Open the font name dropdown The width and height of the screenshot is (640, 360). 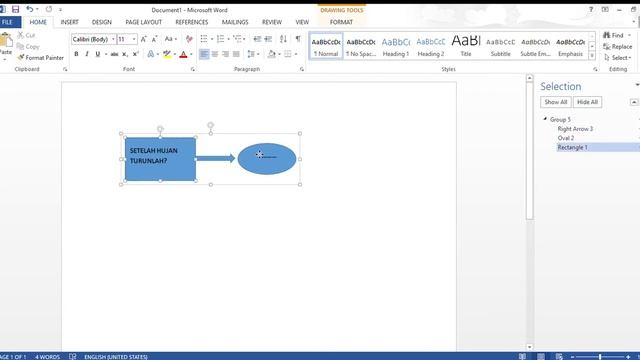click(x=113, y=39)
